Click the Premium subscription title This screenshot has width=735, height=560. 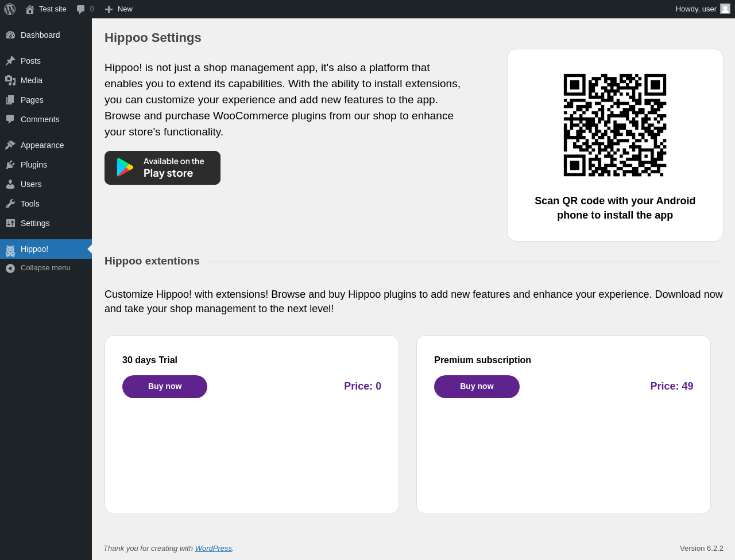(x=482, y=360)
